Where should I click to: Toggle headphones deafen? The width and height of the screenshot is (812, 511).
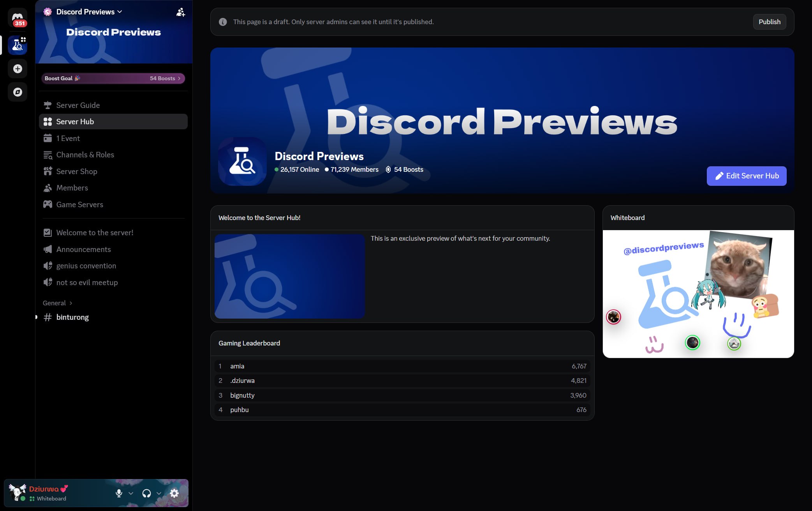pyautogui.click(x=146, y=493)
